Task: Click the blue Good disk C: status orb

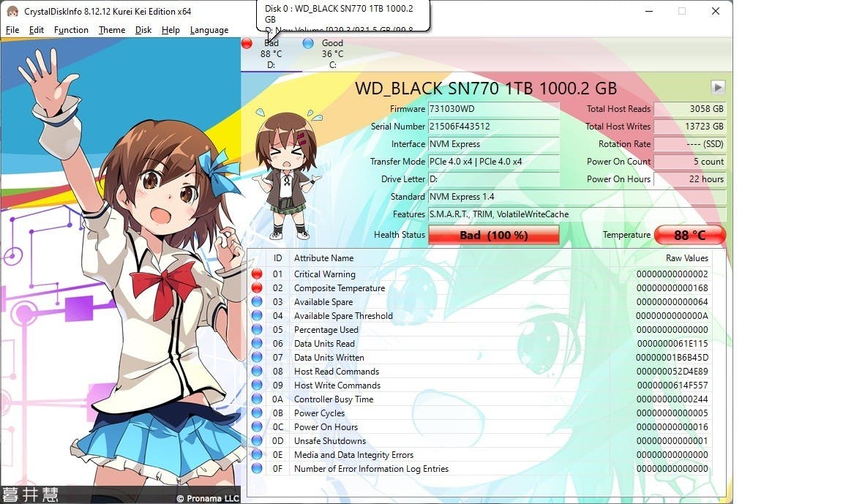Action: point(308,43)
